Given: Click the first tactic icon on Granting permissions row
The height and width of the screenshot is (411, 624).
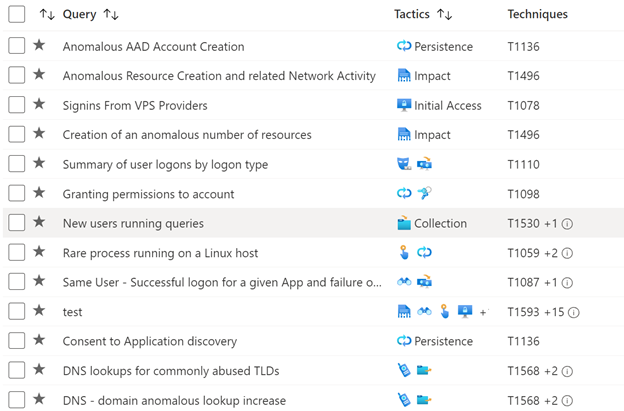Looking at the screenshot, I should click(x=404, y=193).
